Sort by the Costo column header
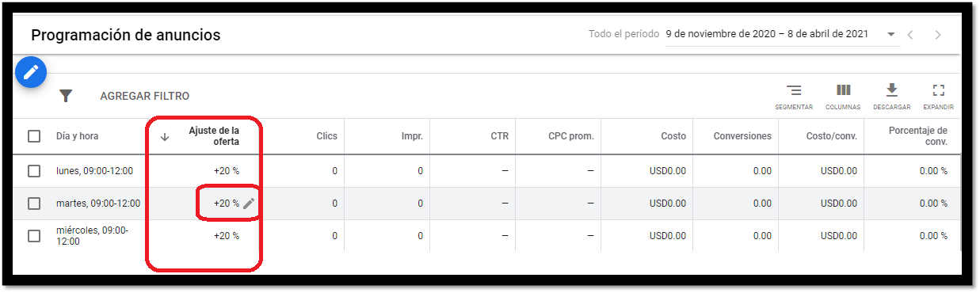Viewport: 980px width, 293px height. [x=673, y=136]
